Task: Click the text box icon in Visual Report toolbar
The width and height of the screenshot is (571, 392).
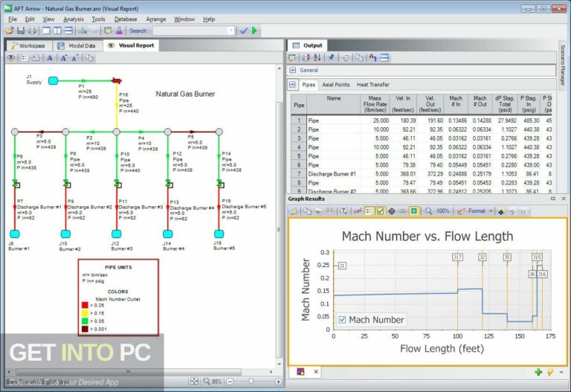Action: [36, 58]
